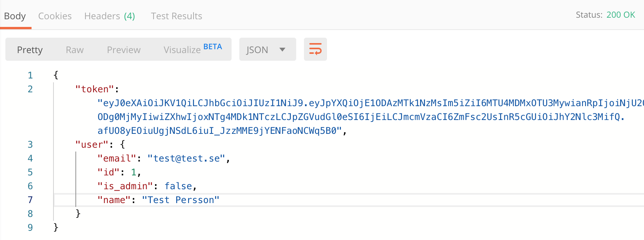This screenshot has height=240, width=644.
Task: Click the "is_admin" false value
Action: (179, 186)
